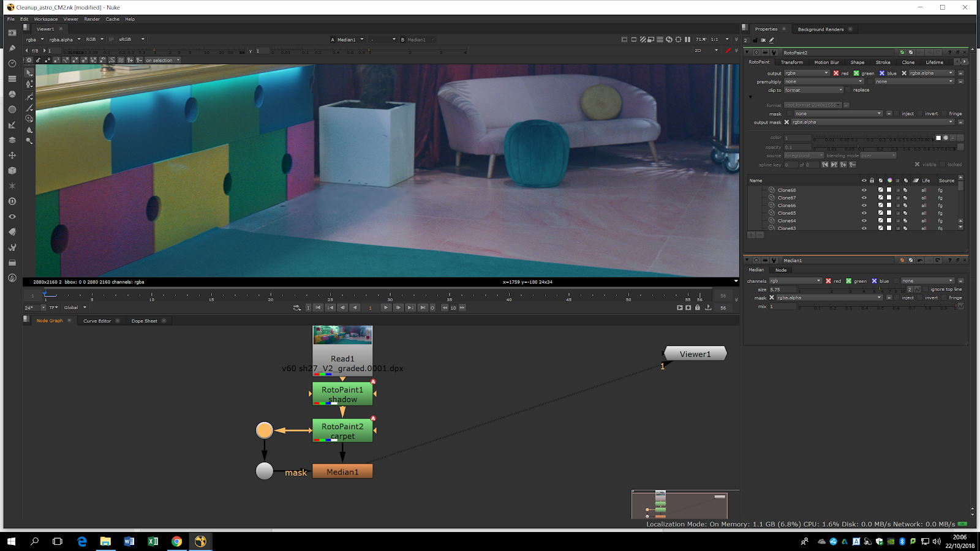Open the RotoPaint2 output channel dropdown
This screenshot has width=980, height=551.
click(x=807, y=73)
